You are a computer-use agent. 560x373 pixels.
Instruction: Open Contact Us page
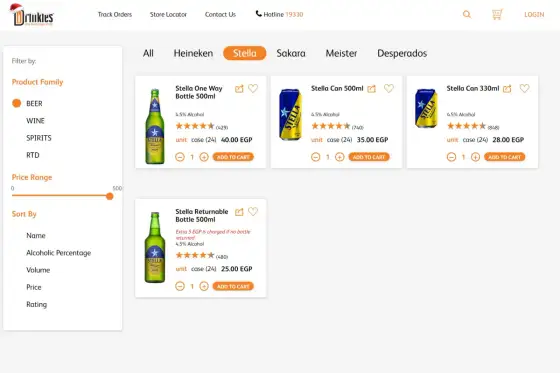pyautogui.click(x=220, y=14)
